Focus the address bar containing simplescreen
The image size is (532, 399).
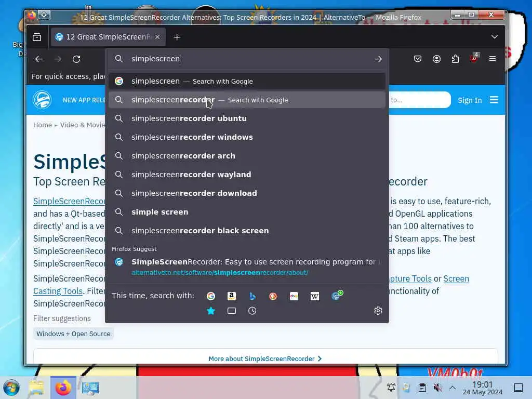click(x=247, y=59)
